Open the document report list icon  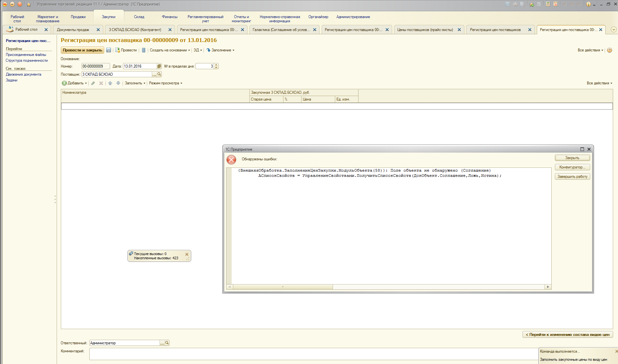tap(144, 50)
